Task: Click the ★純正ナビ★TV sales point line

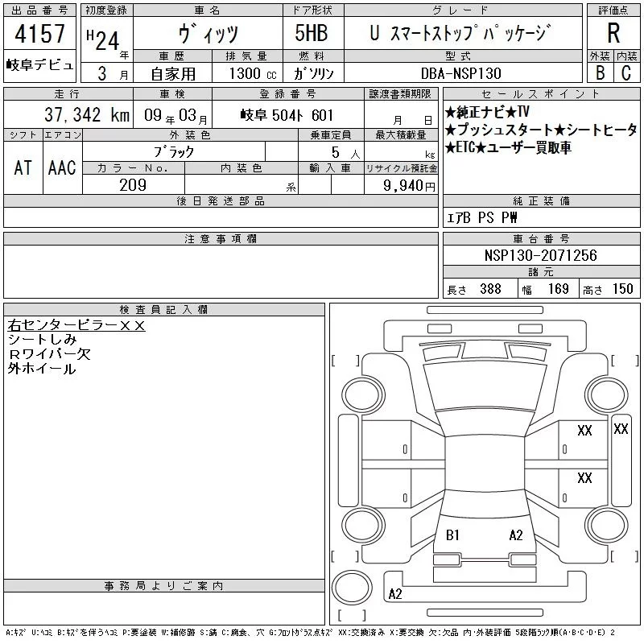Action: [487, 112]
